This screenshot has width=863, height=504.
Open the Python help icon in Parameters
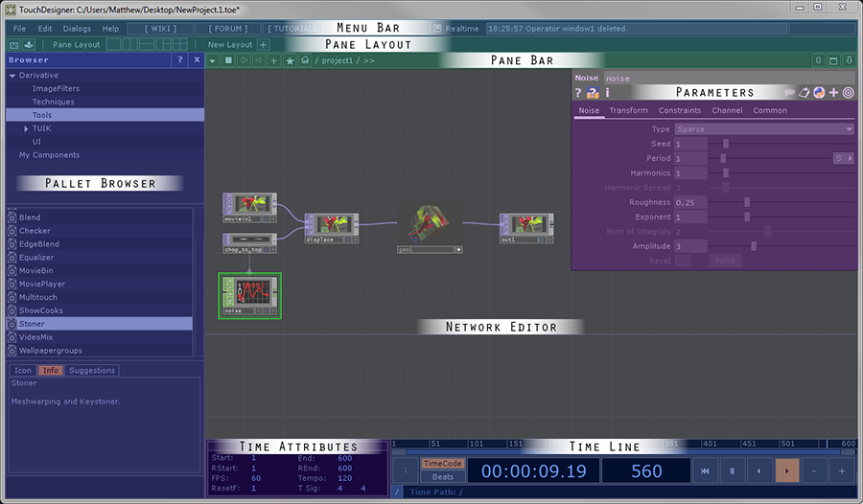coord(593,93)
